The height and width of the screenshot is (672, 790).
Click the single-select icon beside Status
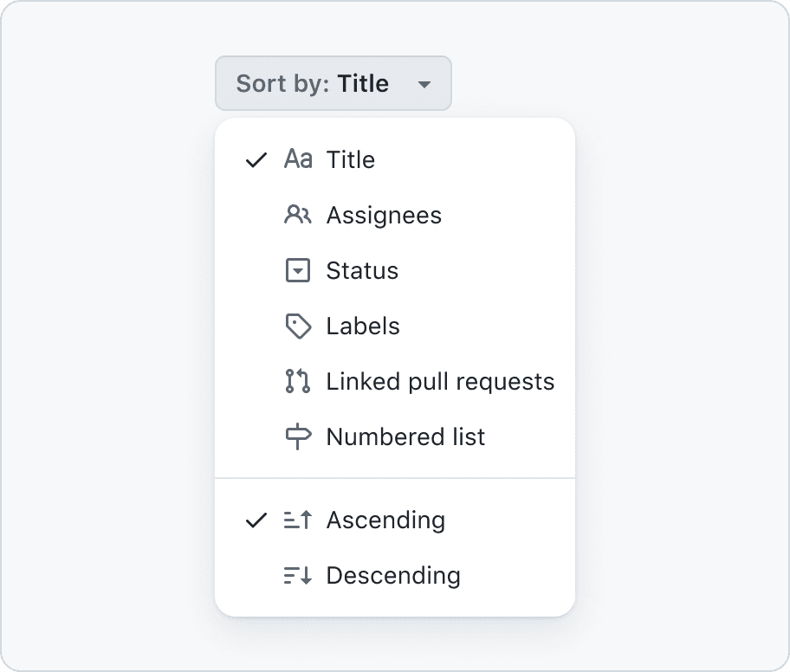click(298, 270)
